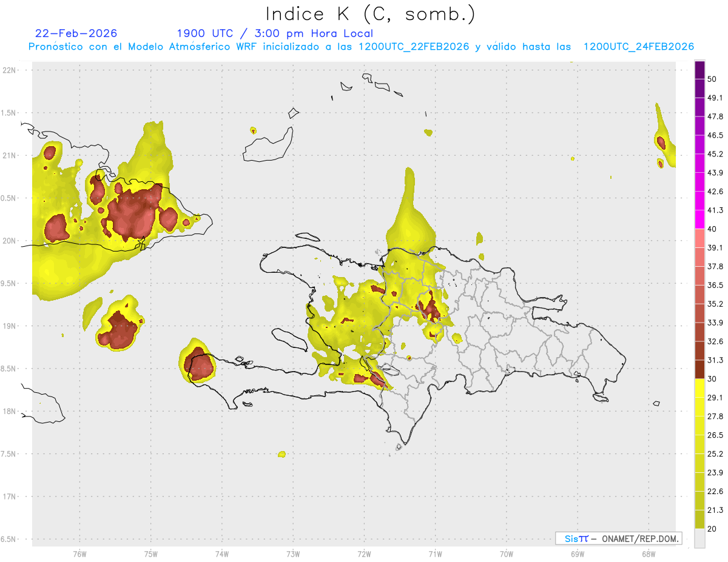The height and width of the screenshot is (562, 728).
Task: Click the "68W" longitude label
Action: click(649, 554)
